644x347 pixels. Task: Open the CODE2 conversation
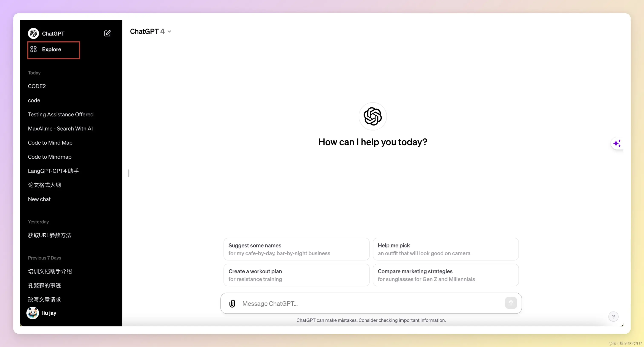click(37, 86)
